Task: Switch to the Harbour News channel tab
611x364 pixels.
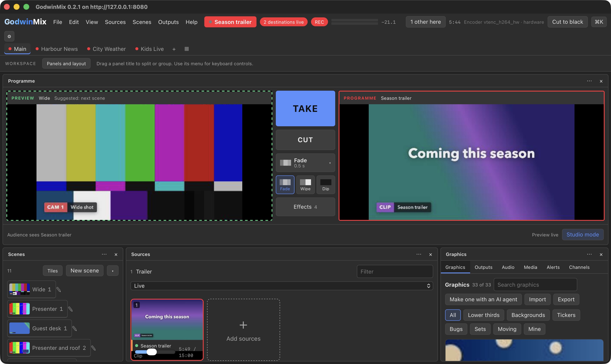Action: 57,49
